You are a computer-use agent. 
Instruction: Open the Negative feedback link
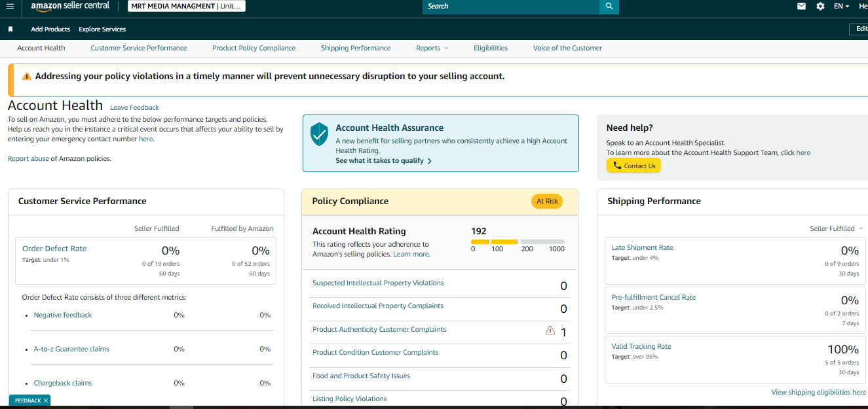[63, 315]
